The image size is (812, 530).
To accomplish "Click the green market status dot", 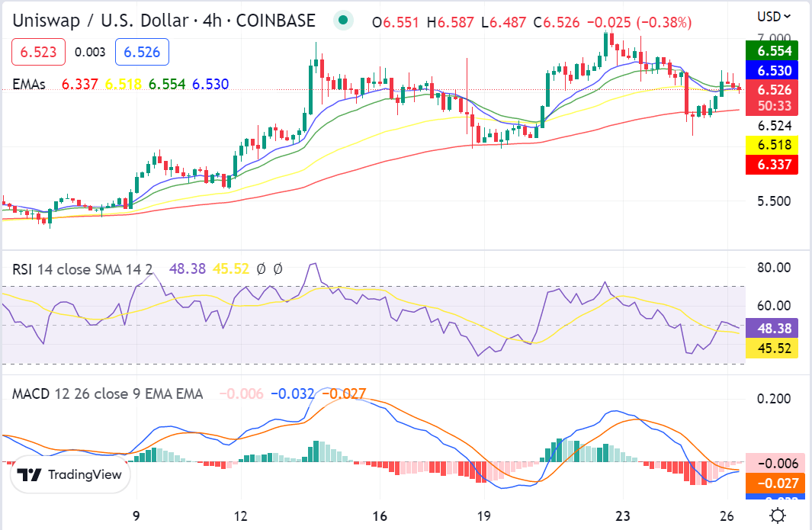I will (x=343, y=20).
